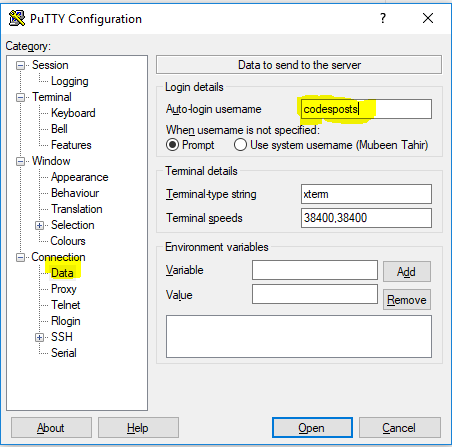The image size is (452, 447).
Task: Select Rlogin in category tree
Action: click(x=66, y=321)
